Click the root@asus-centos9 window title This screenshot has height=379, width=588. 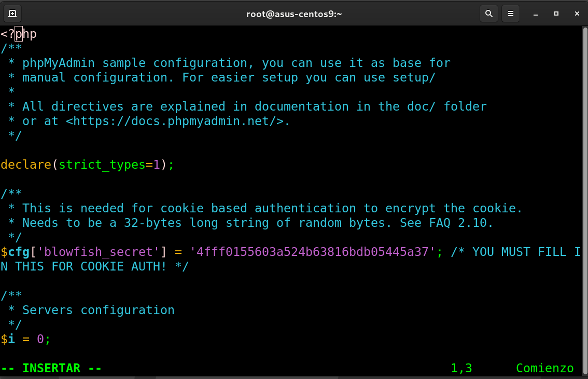[294, 13]
